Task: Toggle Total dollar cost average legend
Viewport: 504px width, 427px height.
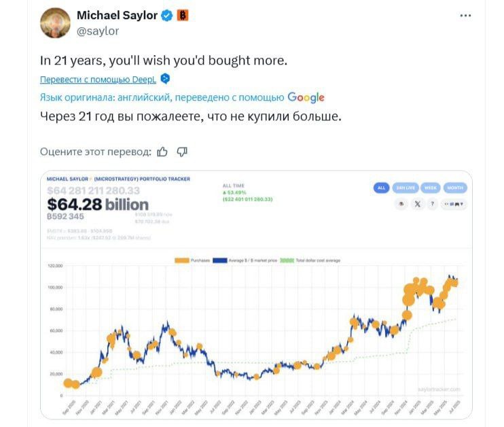Action: tap(310, 260)
